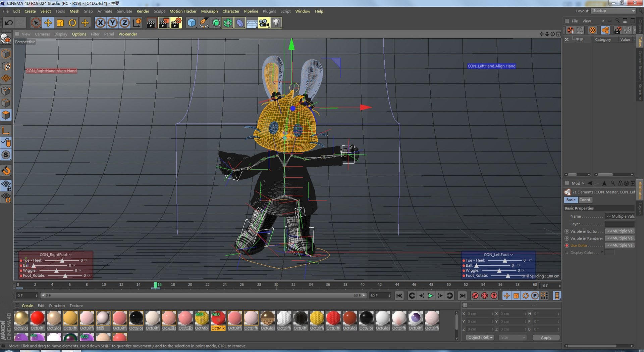The height and width of the screenshot is (352, 644).
Task: Add a Cube primitive object
Action: pyautogui.click(x=191, y=23)
